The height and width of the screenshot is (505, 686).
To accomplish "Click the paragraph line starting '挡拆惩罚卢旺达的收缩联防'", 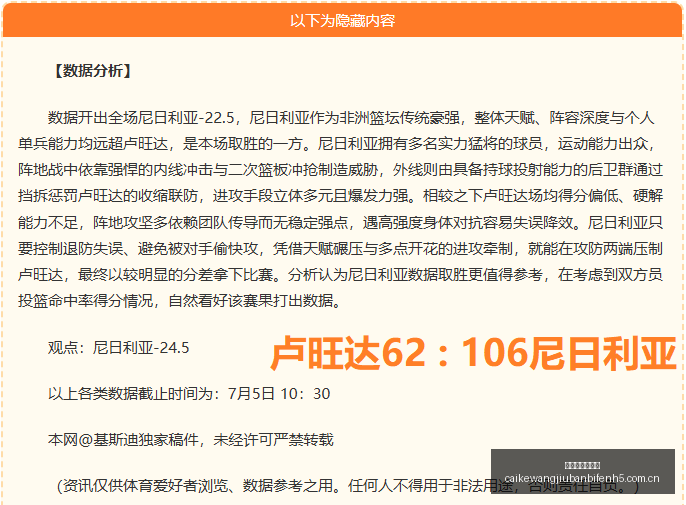I will [340, 196].
